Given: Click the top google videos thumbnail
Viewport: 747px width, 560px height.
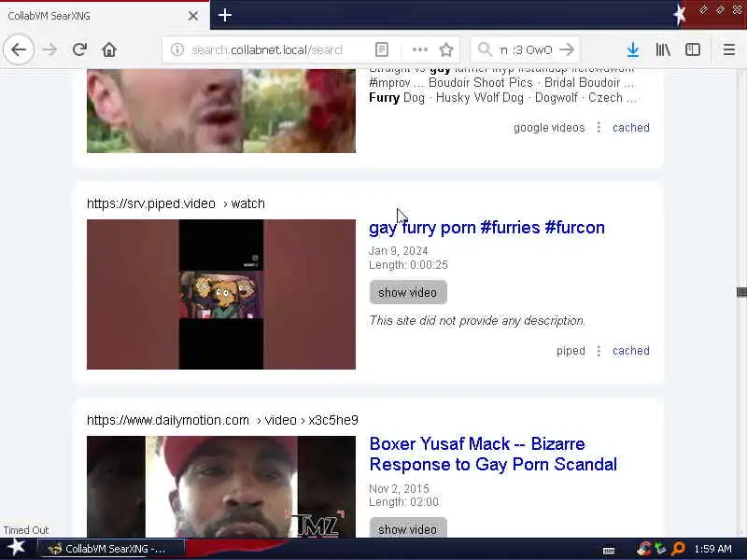Looking at the screenshot, I should coord(221,111).
